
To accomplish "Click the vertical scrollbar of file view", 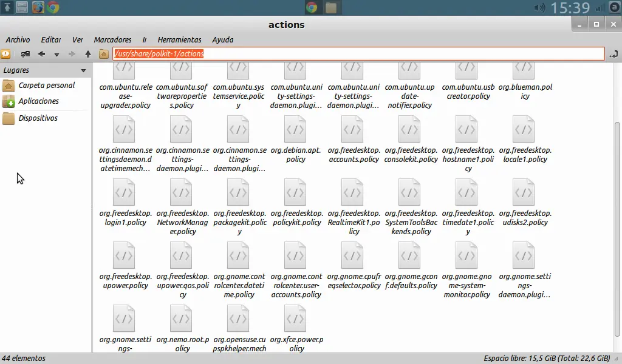I will tap(617, 229).
